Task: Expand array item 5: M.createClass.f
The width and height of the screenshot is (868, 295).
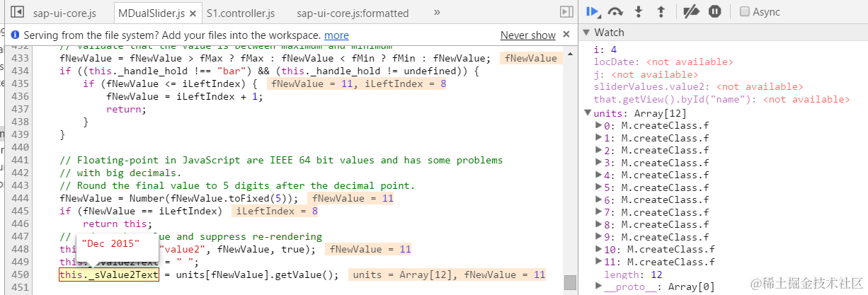Action: (x=599, y=187)
